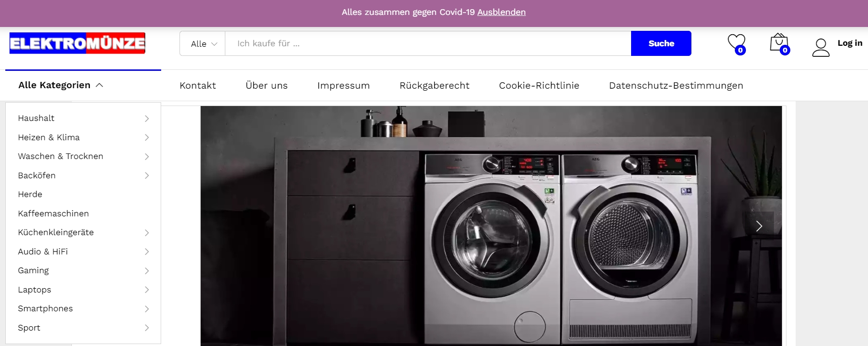Open the shopping bag cart icon

pyautogui.click(x=779, y=43)
